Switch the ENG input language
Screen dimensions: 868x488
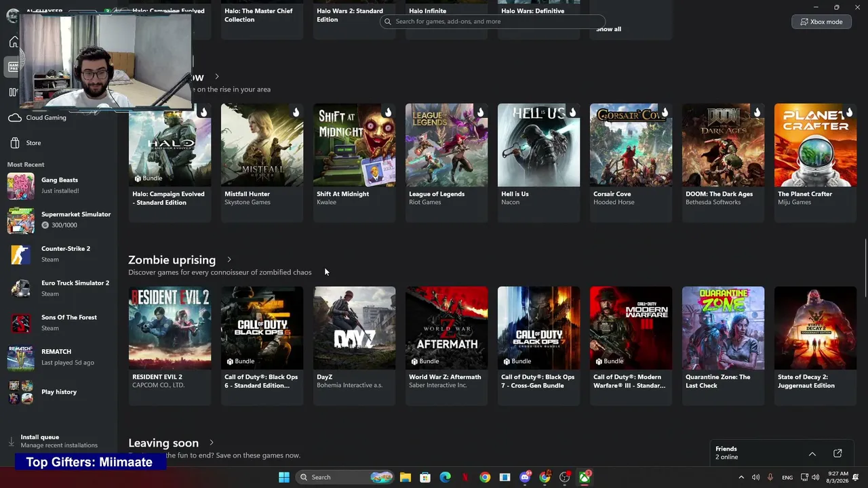pyautogui.click(x=787, y=477)
